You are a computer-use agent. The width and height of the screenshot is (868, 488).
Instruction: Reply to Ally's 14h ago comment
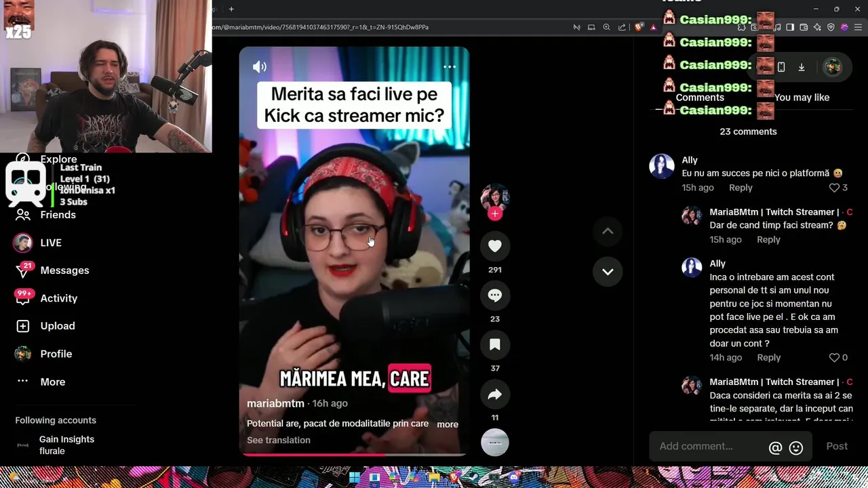768,357
